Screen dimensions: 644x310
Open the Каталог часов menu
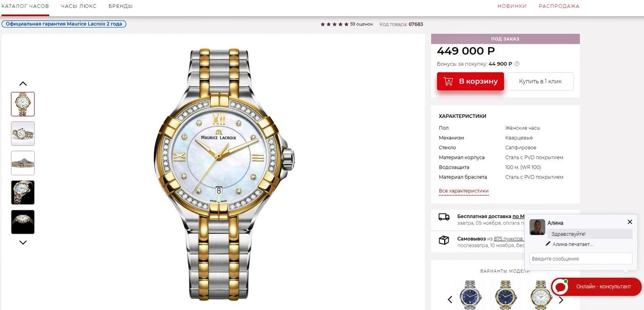coord(25,6)
